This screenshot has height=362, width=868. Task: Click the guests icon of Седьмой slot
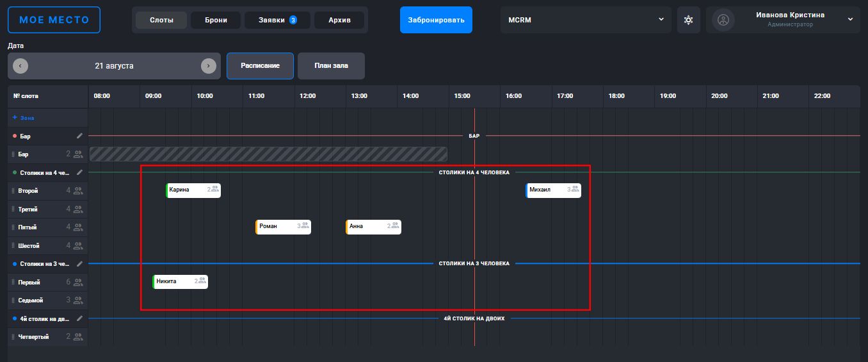tap(78, 300)
